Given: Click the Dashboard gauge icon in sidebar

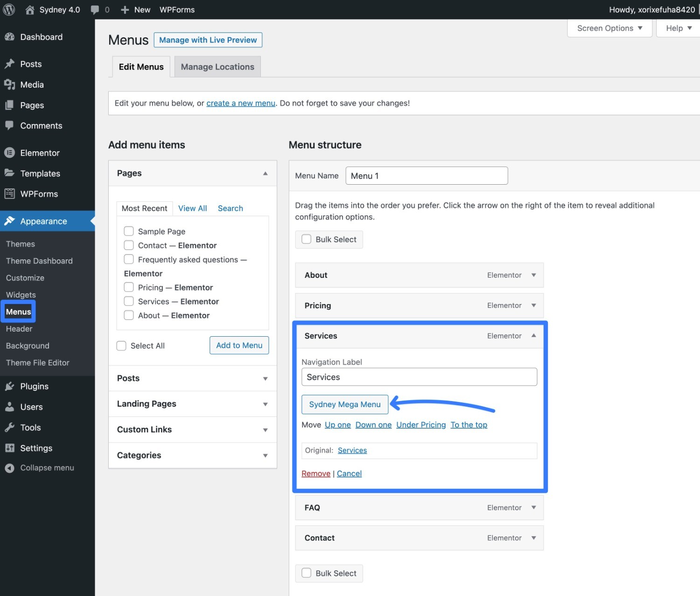Looking at the screenshot, I should coord(9,37).
